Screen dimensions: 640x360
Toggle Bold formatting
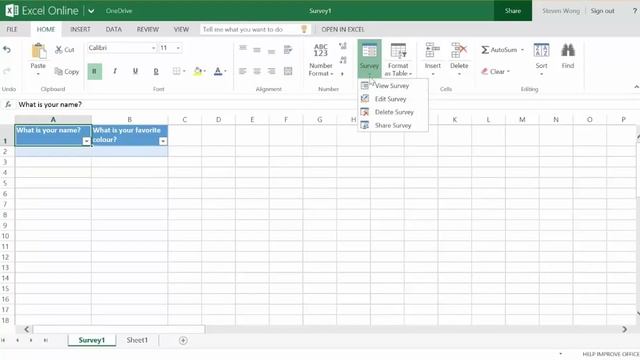coord(95,71)
